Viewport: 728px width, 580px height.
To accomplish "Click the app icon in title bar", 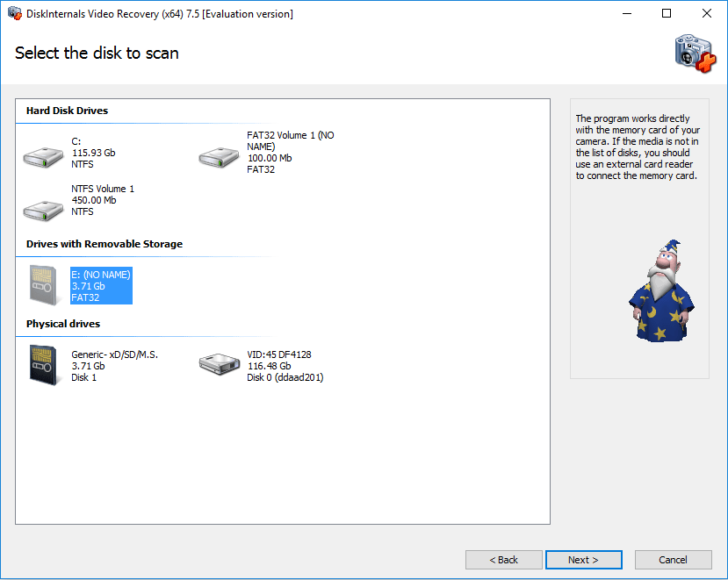I will [x=13, y=13].
